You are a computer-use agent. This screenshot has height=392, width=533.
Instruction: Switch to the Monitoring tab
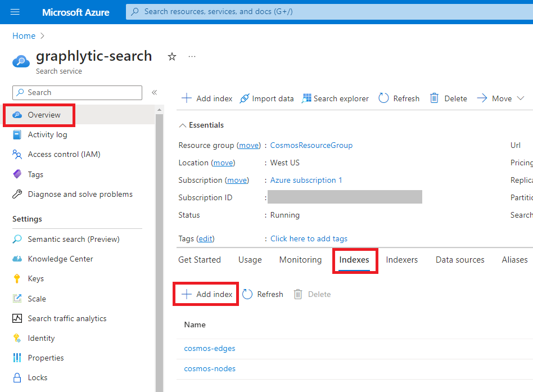(300, 260)
